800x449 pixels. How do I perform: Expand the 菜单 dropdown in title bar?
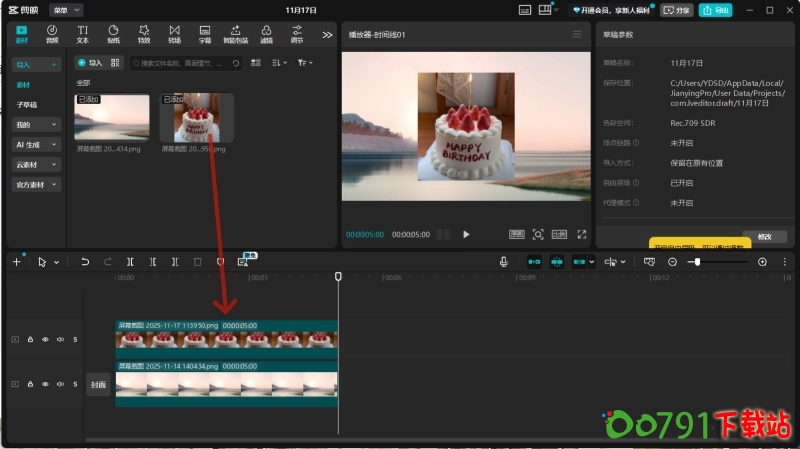click(66, 9)
